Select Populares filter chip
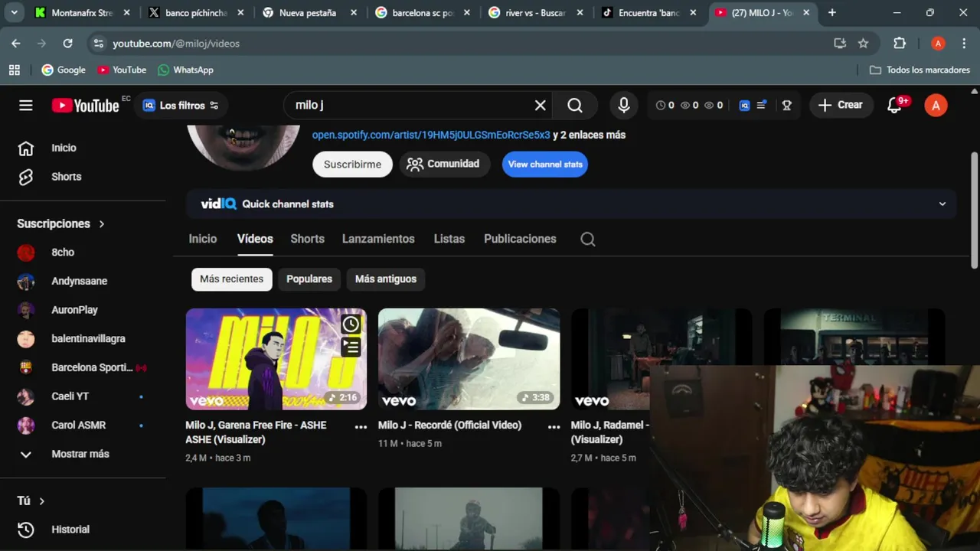 coord(309,279)
